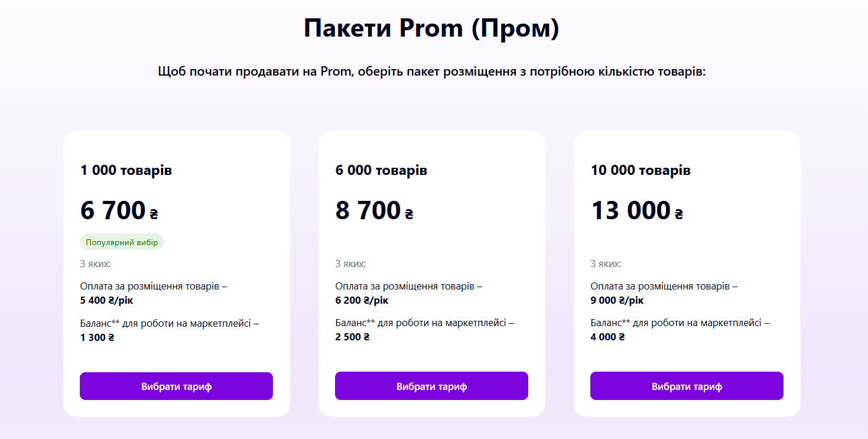Click 'Вибрати тариф' under the 6 000 товарів plan
The height and width of the screenshot is (439, 868).
(x=431, y=386)
